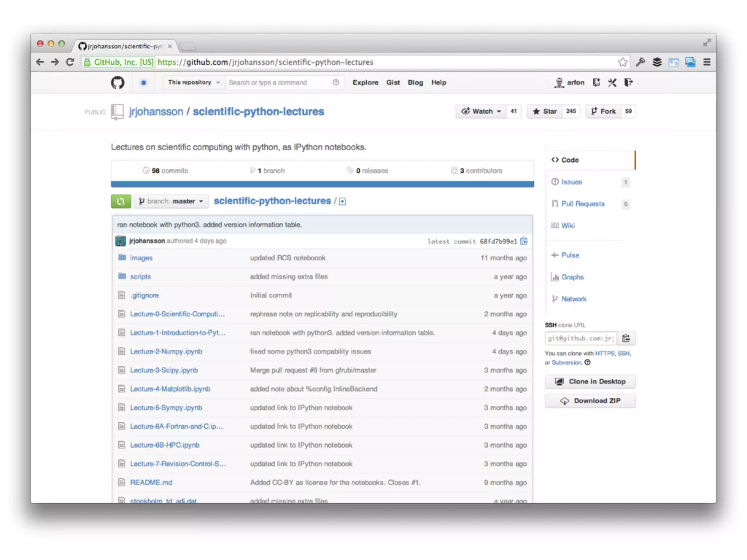
Task: Open the Issues tab in sidebar
Action: (572, 182)
